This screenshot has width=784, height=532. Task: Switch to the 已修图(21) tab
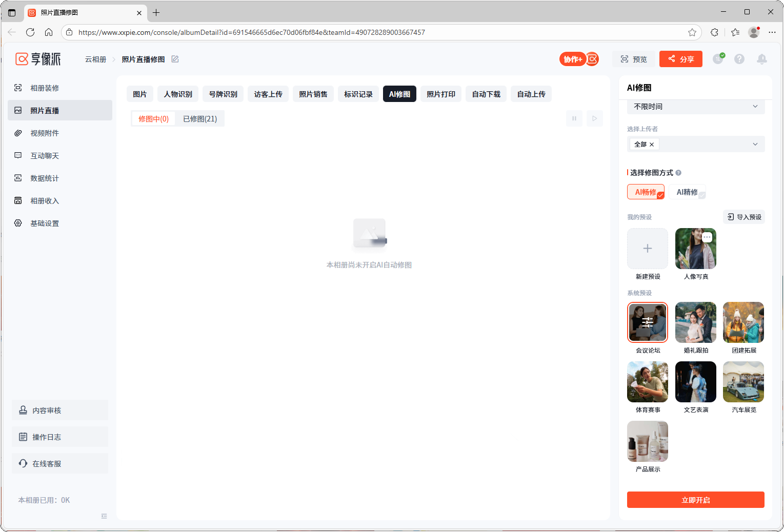point(200,119)
